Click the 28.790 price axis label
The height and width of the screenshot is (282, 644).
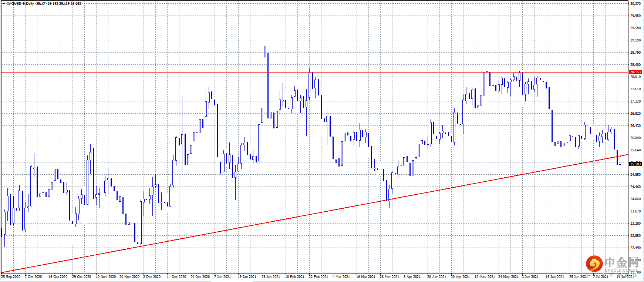click(635, 52)
